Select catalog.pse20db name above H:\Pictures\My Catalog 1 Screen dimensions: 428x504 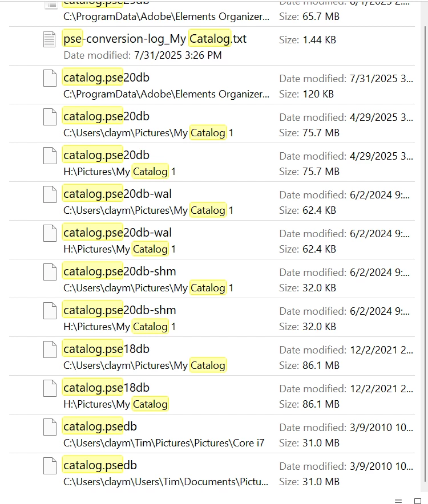pos(106,155)
